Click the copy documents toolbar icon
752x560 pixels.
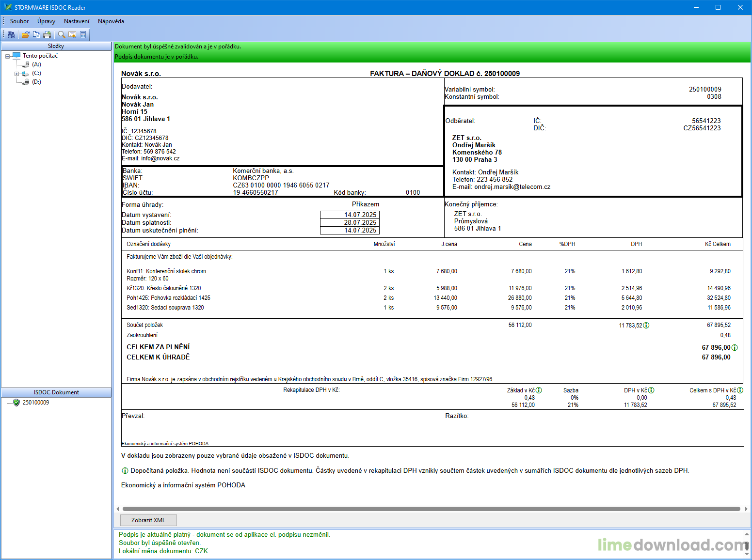[x=36, y=34]
